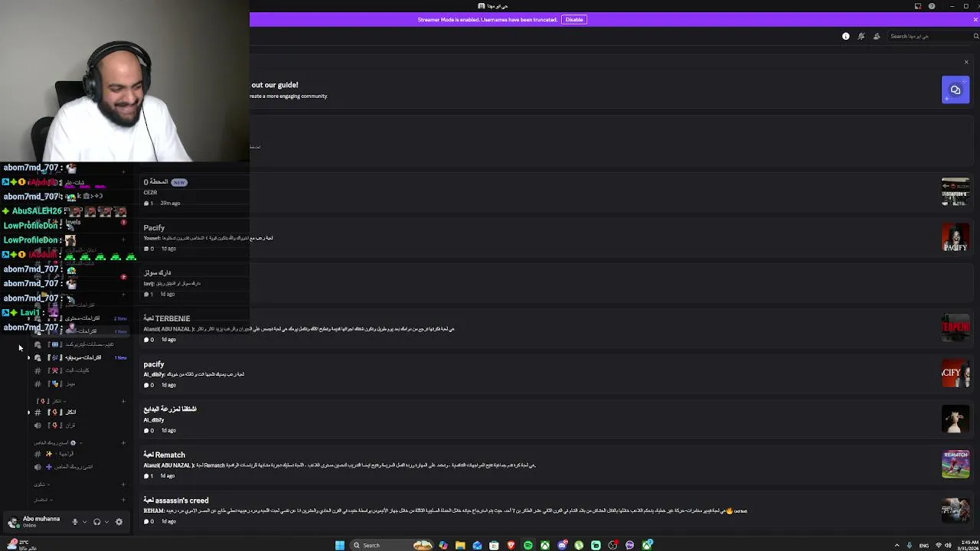Viewport: 980px width, 551px height.
Task: Show the member list icon
Action: (x=877, y=36)
